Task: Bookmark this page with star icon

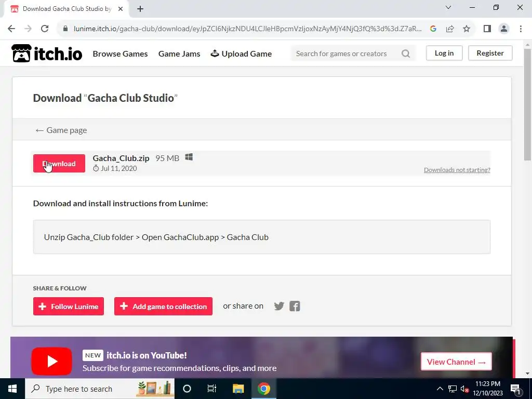Action: tap(467, 29)
